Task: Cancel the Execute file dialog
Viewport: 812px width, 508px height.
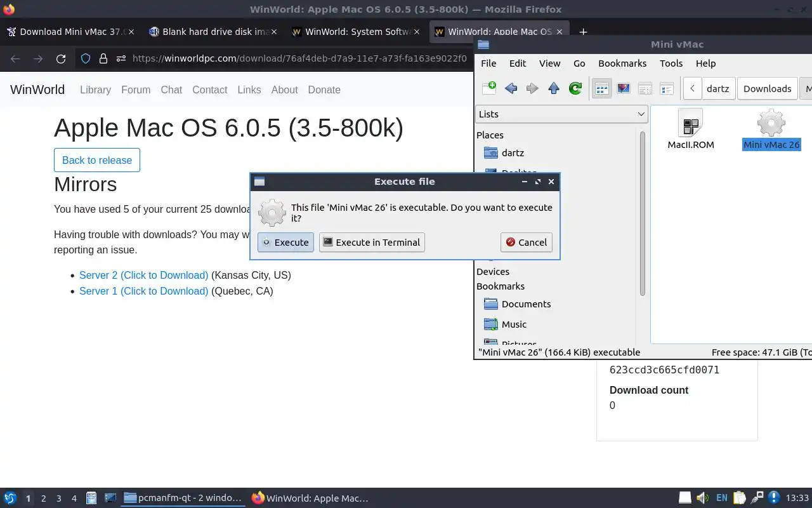Action: [x=526, y=242]
